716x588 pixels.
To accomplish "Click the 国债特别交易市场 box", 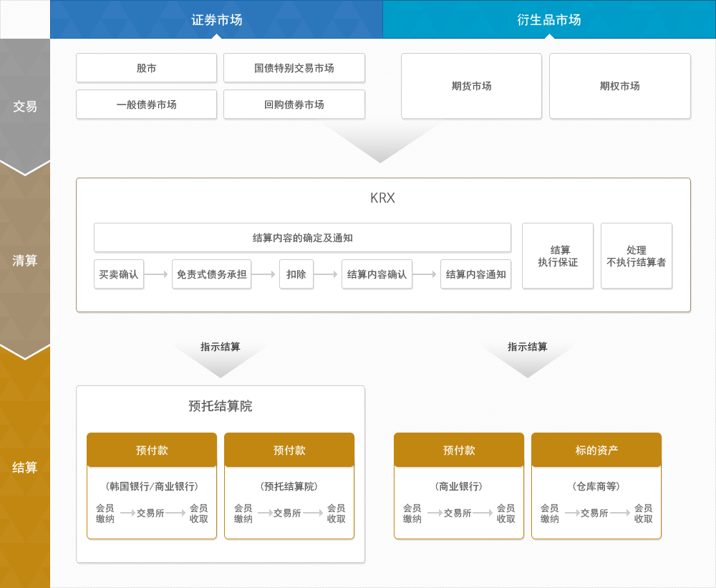I will tap(294, 68).
